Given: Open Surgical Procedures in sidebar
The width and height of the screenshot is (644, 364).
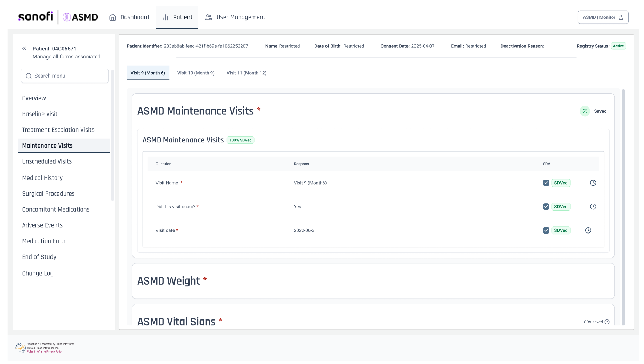Looking at the screenshot, I should 48,193.
